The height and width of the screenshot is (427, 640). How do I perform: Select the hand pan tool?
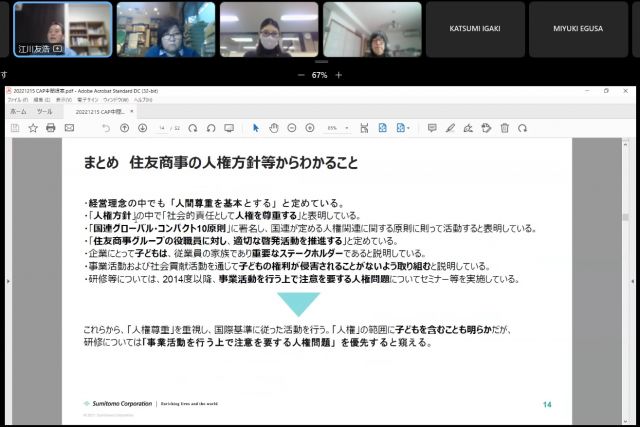pyautogui.click(x=274, y=128)
